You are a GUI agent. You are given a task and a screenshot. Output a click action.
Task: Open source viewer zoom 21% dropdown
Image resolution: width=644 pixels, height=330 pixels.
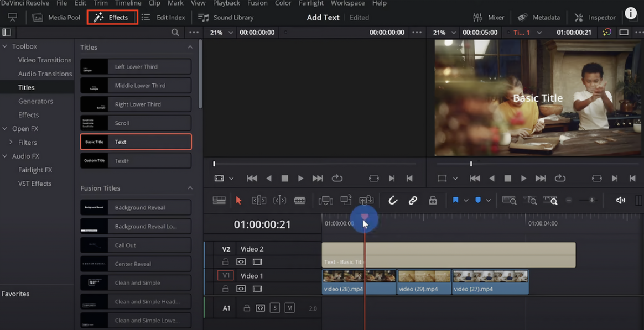(x=220, y=33)
